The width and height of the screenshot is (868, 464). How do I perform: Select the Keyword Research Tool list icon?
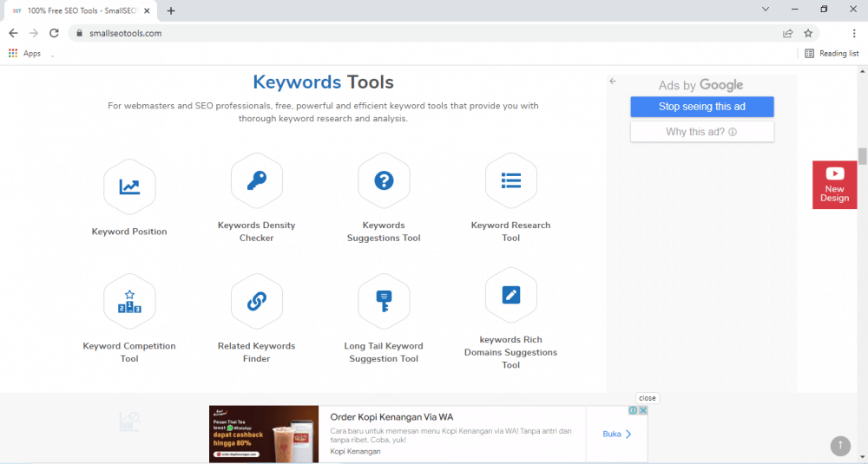pyautogui.click(x=511, y=180)
